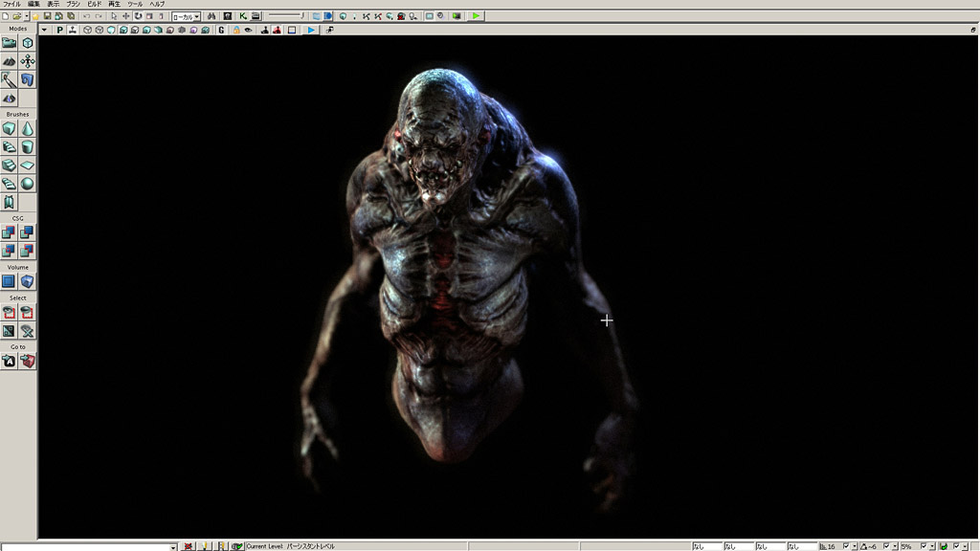Toggle game view G button
Screen dimensions: 980x551
coord(221,30)
